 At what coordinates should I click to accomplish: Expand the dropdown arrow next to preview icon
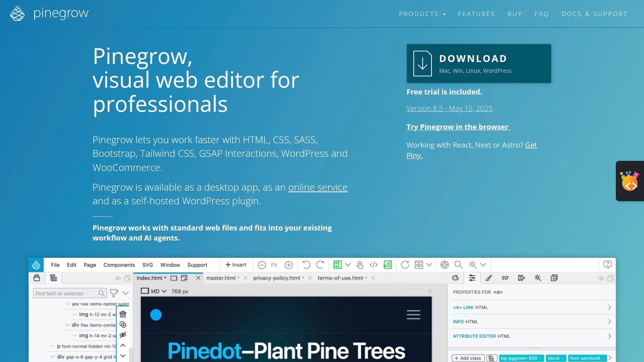click(x=429, y=265)
